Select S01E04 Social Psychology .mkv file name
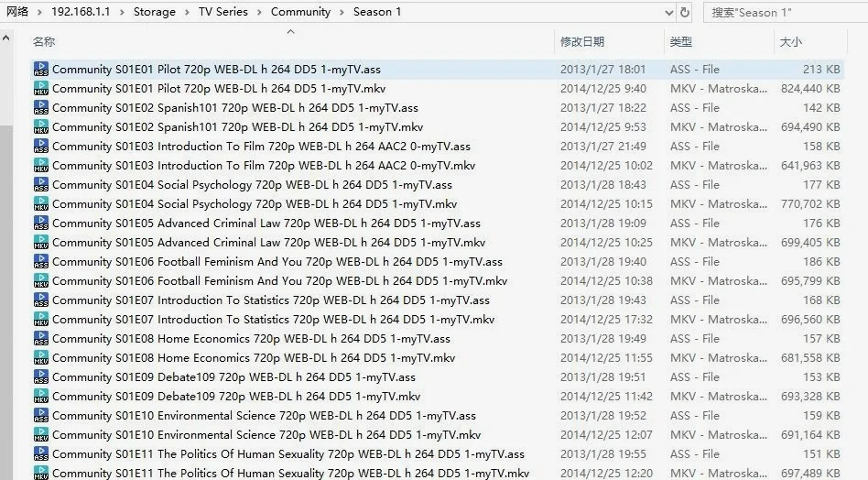The width and height of the screenshot is (868, 480). [255, 203]
